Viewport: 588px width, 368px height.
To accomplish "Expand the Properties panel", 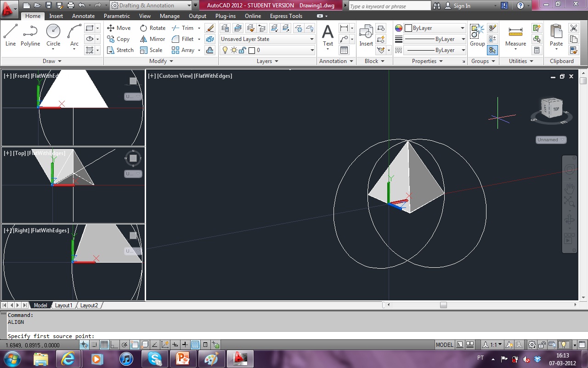I will (427, 61).
